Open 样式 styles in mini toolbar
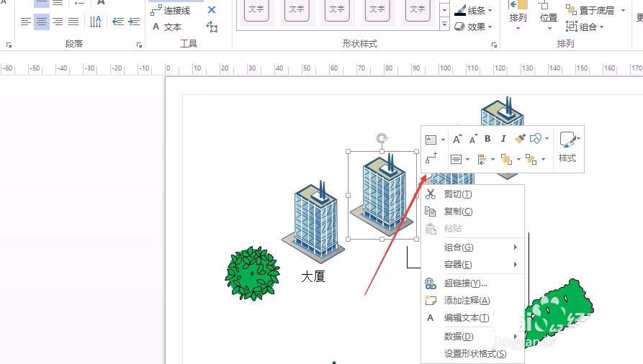Viewport: 643px width, 364px height. point(568,147)
